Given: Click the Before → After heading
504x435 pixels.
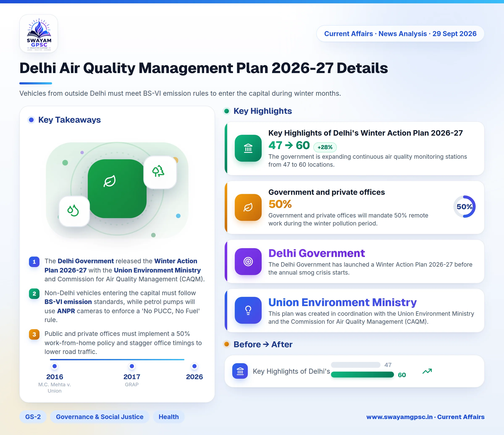Looking at the screenshot, I should click(x=263, y=344).
